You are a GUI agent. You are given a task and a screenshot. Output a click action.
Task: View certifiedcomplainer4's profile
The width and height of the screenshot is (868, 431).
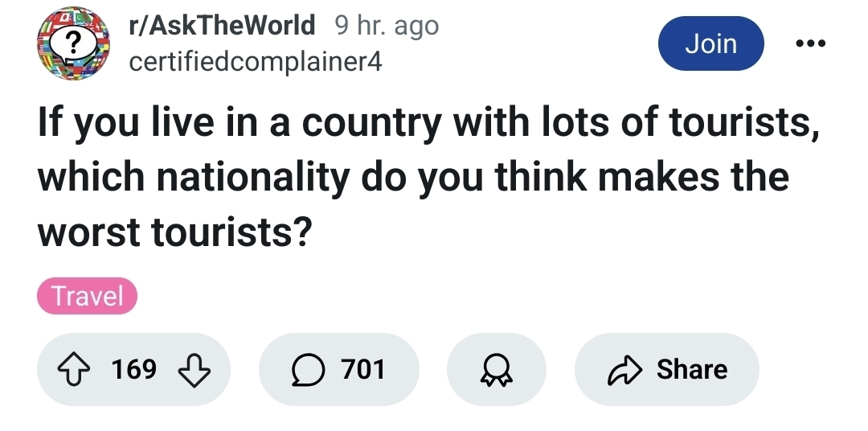click(x=256, y=61)
